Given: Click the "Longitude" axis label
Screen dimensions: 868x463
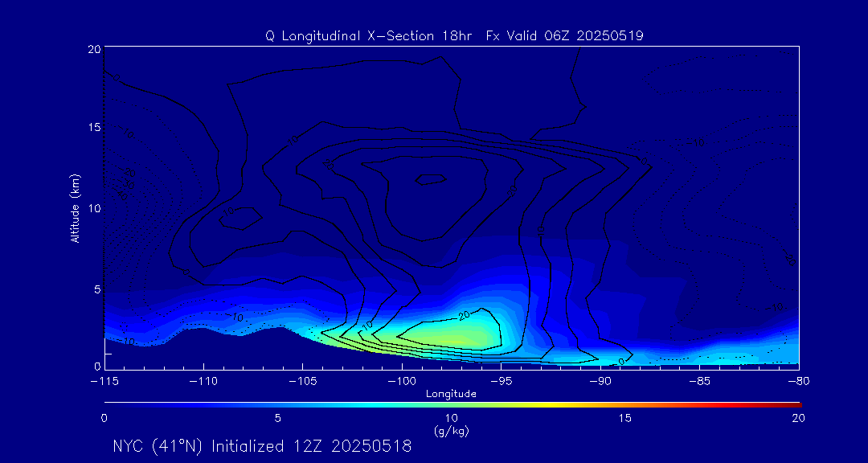Looking at the screenshot, I should [x=451, y=395].
